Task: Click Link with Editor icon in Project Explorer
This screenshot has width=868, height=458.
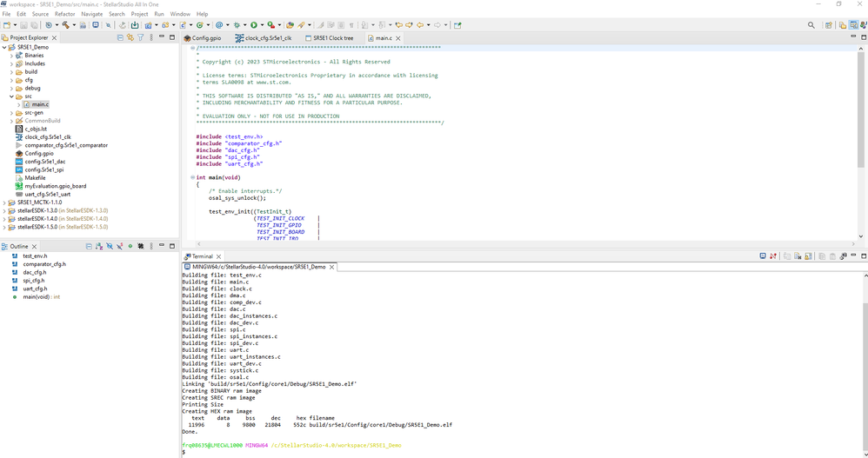Action: pos(130,37)
